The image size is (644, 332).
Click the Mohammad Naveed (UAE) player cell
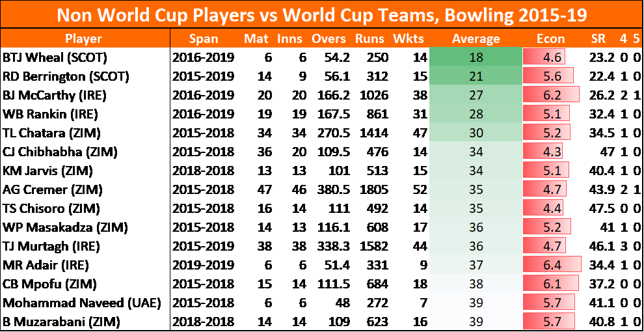coord(82,303)
